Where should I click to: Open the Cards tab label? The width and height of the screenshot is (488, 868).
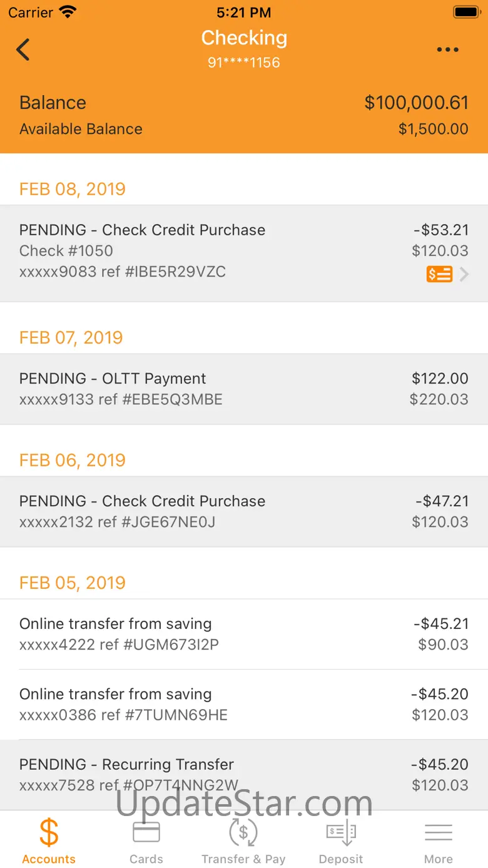[x=146, y=859]
